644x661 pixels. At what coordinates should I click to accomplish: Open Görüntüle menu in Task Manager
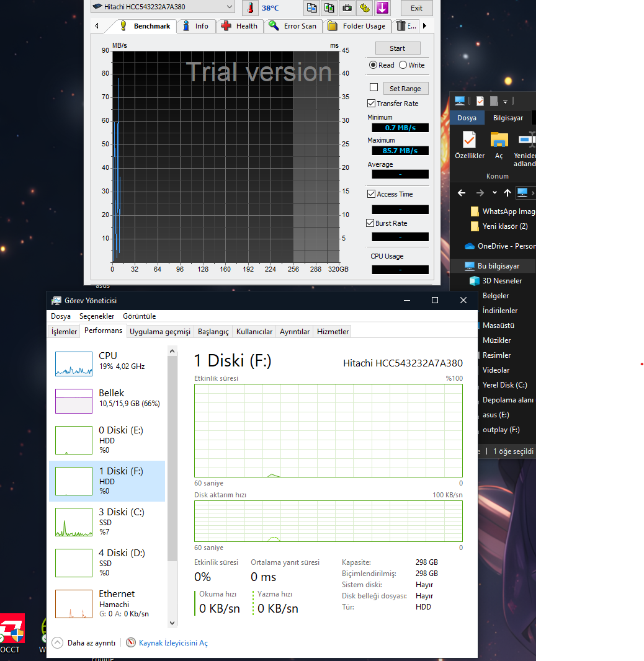tap(139, 316)
